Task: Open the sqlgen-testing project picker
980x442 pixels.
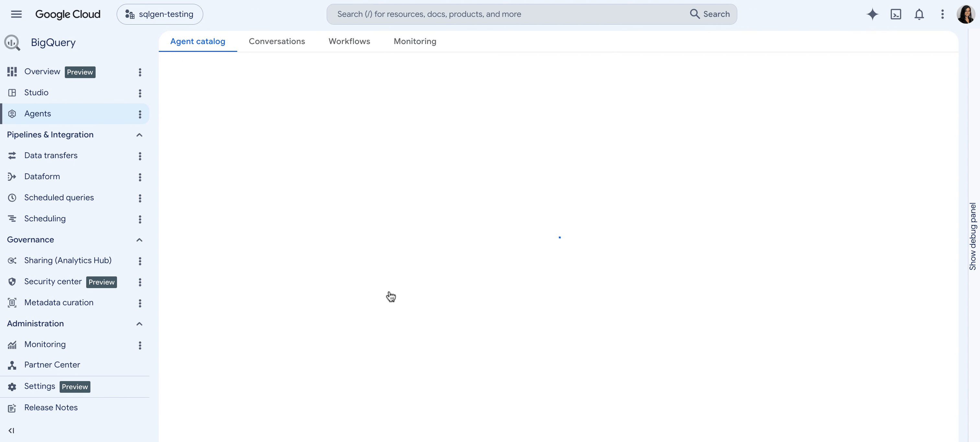Action: tap(160, 14)
